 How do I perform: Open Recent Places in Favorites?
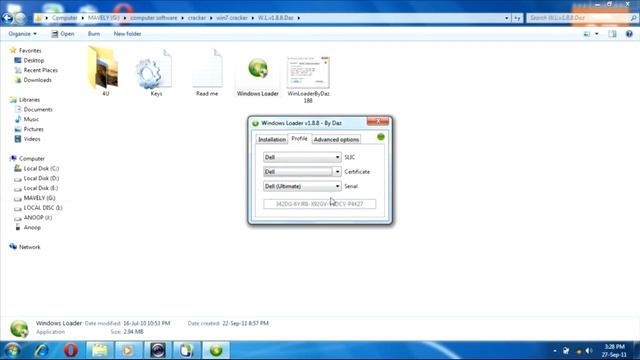pyautogui.click(x=40, y=70)
